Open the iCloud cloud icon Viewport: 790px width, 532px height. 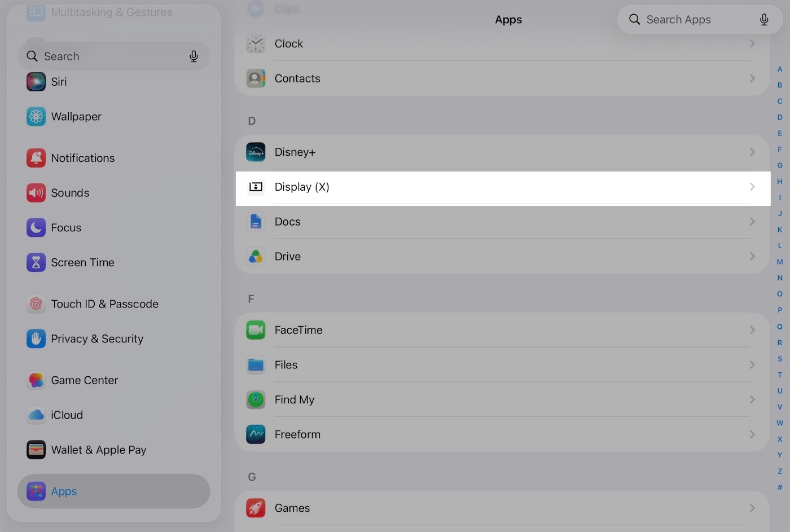pyautogui.click(x=36, y=415)
